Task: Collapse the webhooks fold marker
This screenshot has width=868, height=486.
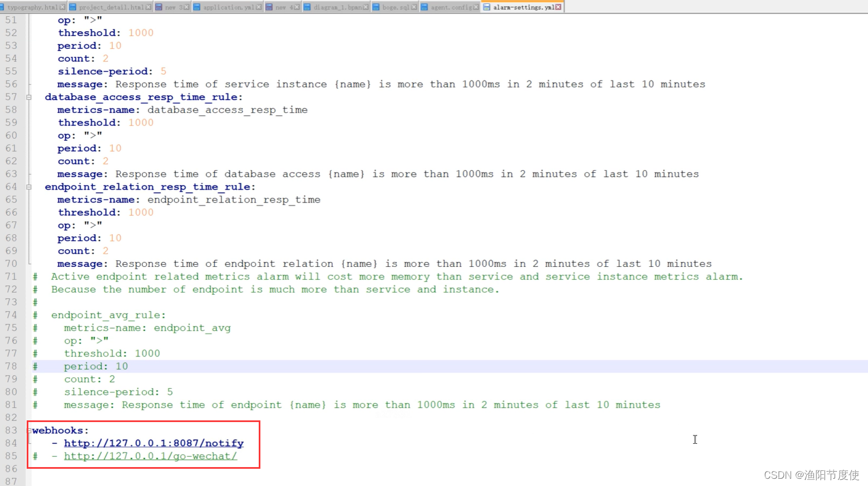Action: pyautogui.click(x=29, y=431)
